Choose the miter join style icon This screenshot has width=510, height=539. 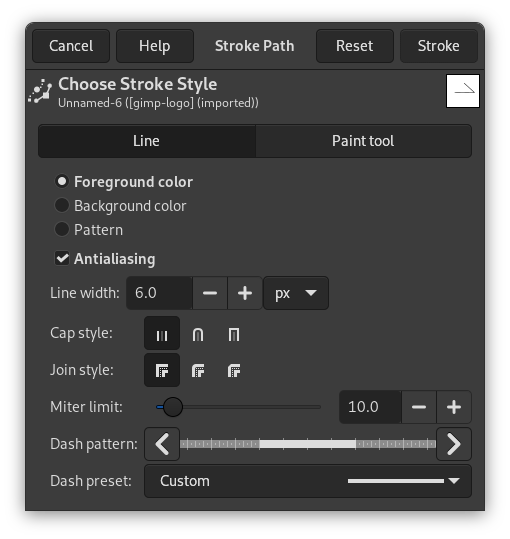pos(162,370)
